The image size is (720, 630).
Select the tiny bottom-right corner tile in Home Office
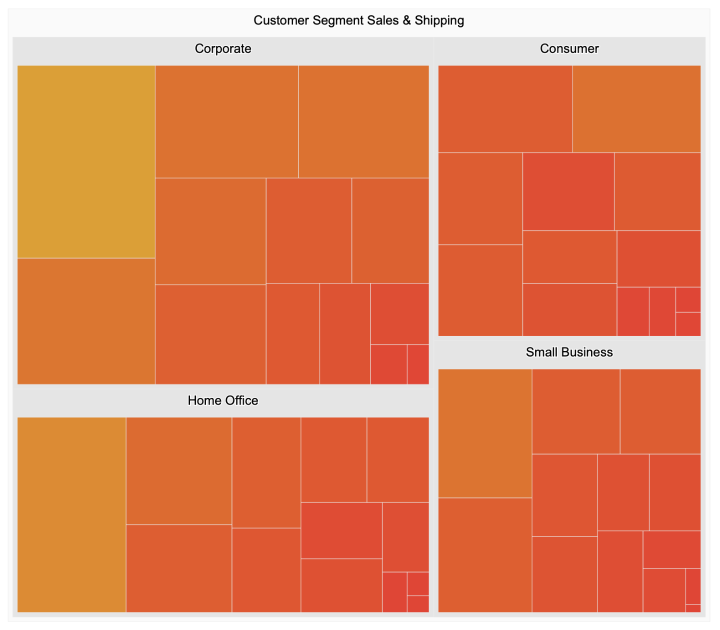[x=418, y=604]
